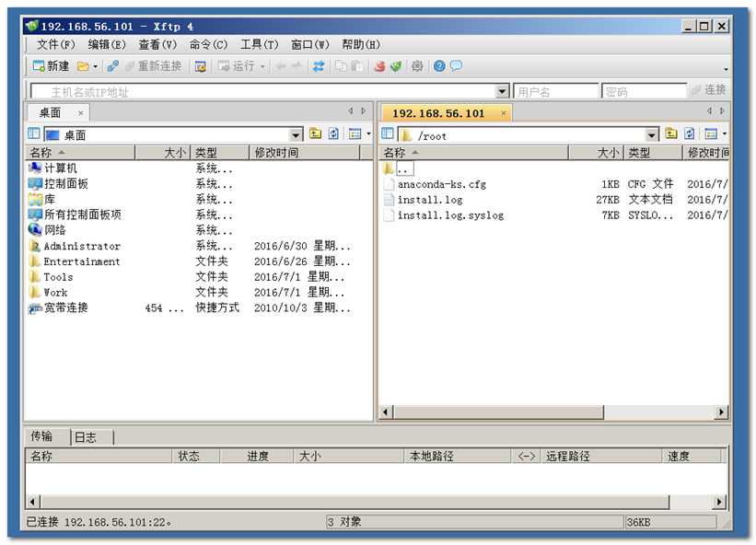The height and width of the screenshot is (545, 756).
Task: Click transfer panel horizontal scrollbar left arrow
Action: (x=32, y=502)
